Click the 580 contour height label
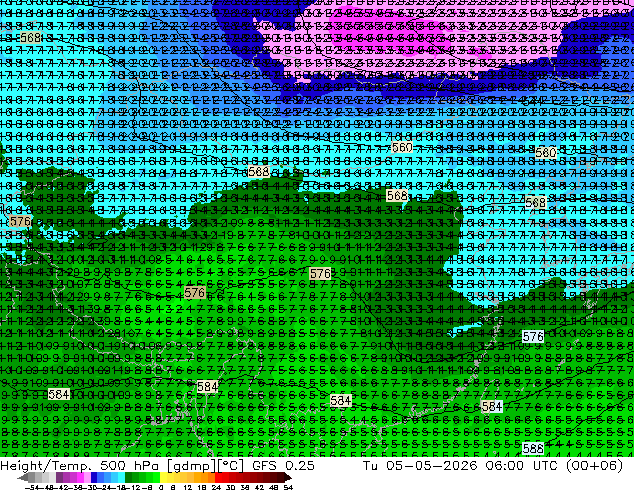 tap(545, 153)
